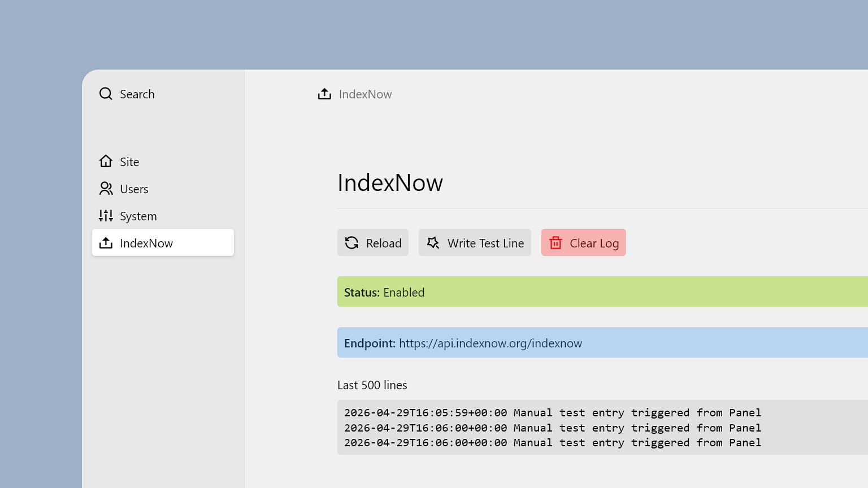Click the sliders icon for System

pos(106,216)
